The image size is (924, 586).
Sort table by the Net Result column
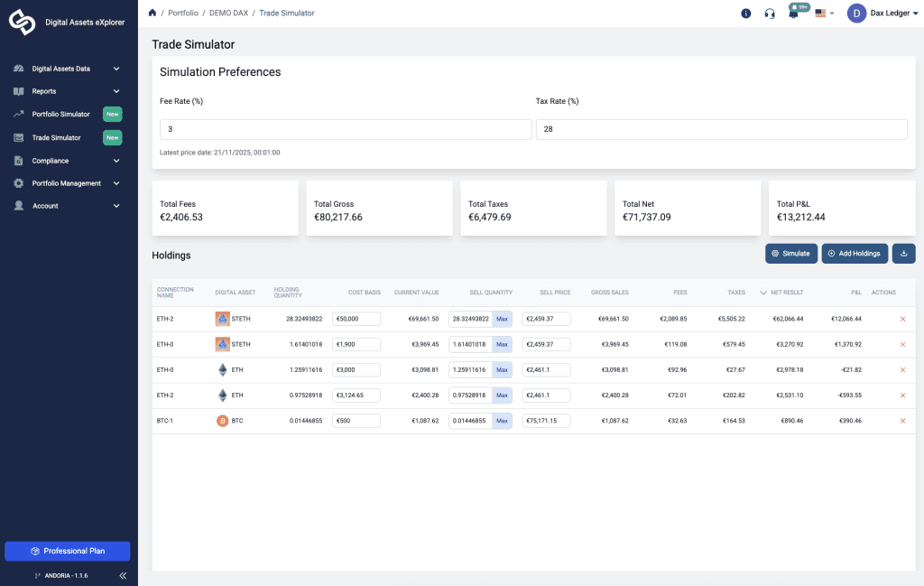pos(786,293)
